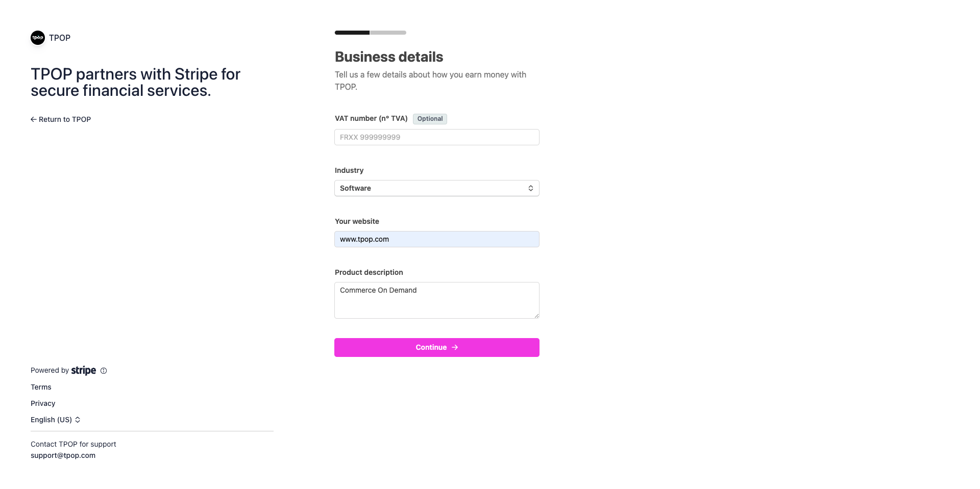Viewport: 980px width, 489px height.
Task: Click the support@tpop.com email link
Action: coord(63,455)
